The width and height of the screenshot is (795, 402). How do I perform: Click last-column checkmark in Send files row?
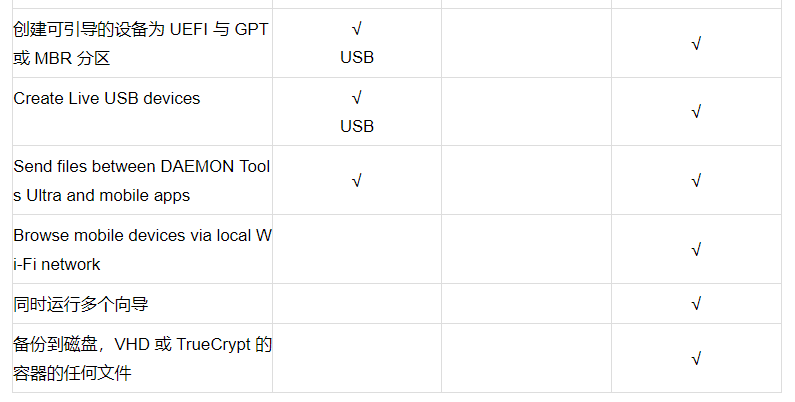(x=696, y=180)
